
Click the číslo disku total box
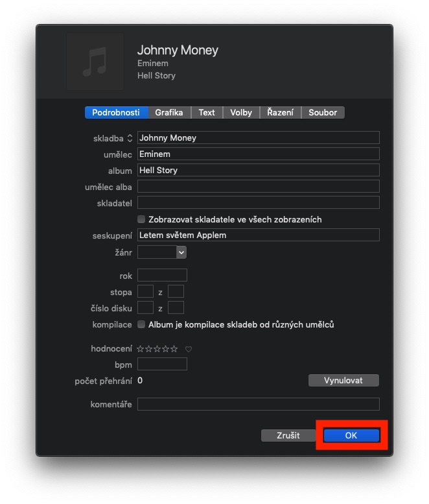click(176, 307)
